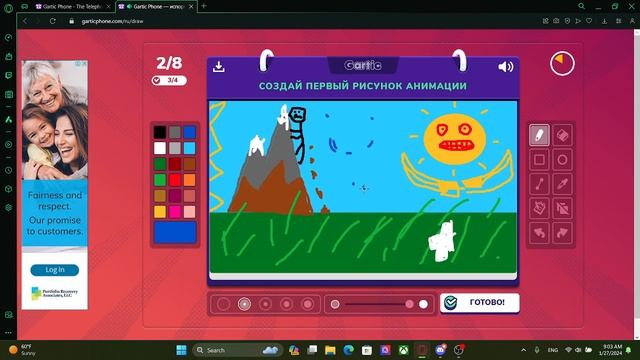Viewport: 640px width, 360px height.
Task: Mute the game sound speaker icon
Action: coord(505,67)
